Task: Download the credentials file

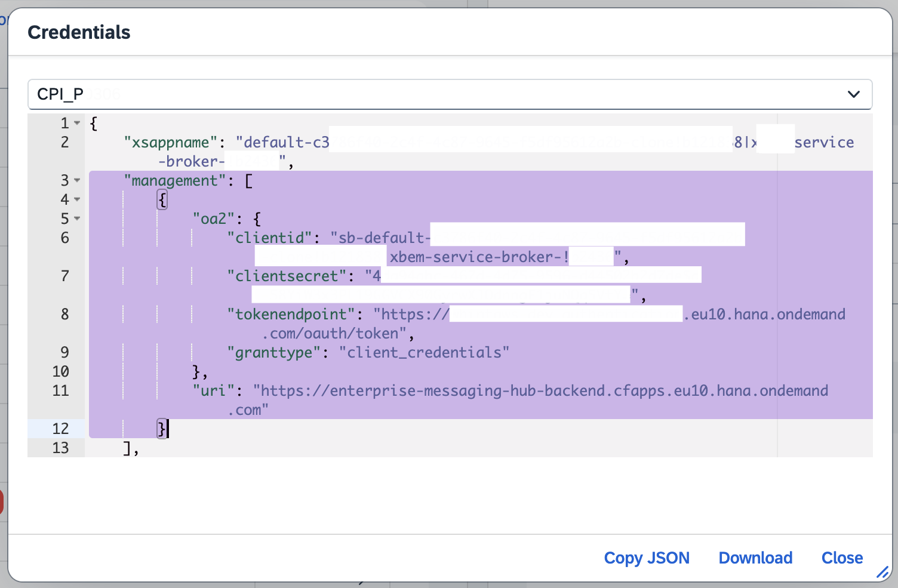Action: pos(755,558)
